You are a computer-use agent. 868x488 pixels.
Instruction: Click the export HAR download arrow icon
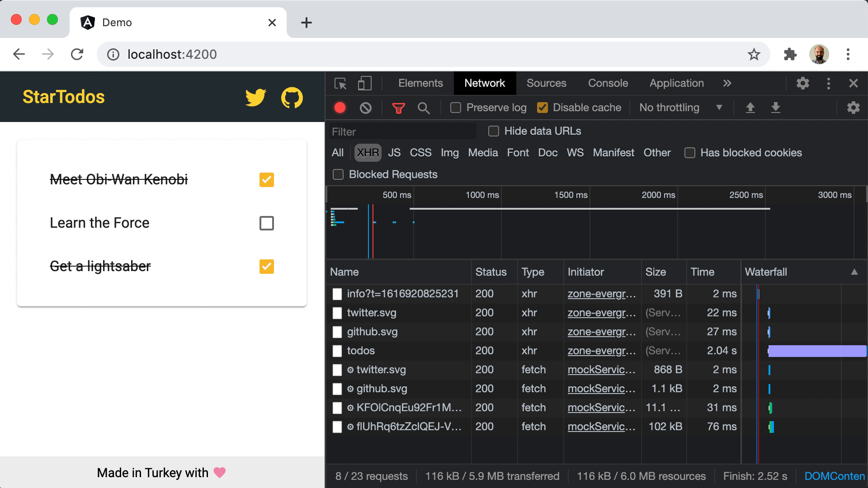click(x=775, y=108)
